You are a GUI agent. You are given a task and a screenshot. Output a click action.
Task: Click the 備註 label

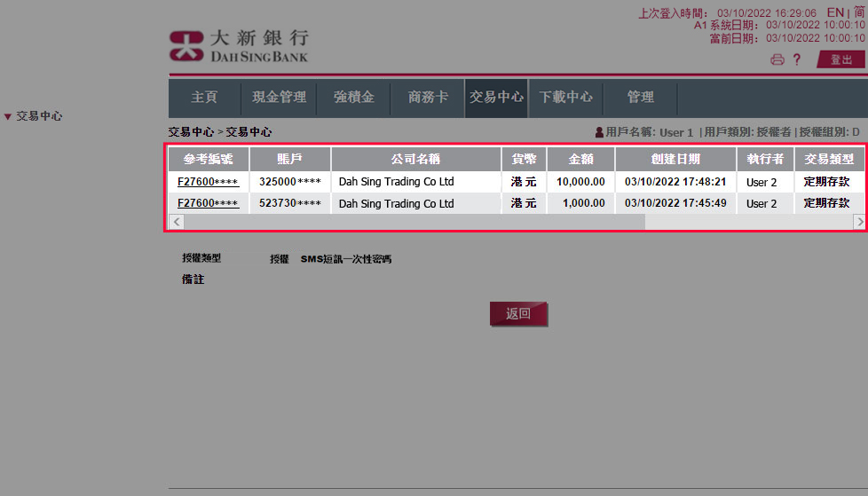click(193, 279)
